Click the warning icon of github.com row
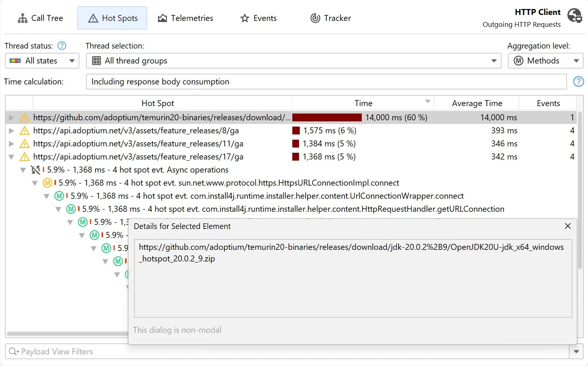Image resolution: width=588 pixels, height=366 pixels. coord(25,118)
